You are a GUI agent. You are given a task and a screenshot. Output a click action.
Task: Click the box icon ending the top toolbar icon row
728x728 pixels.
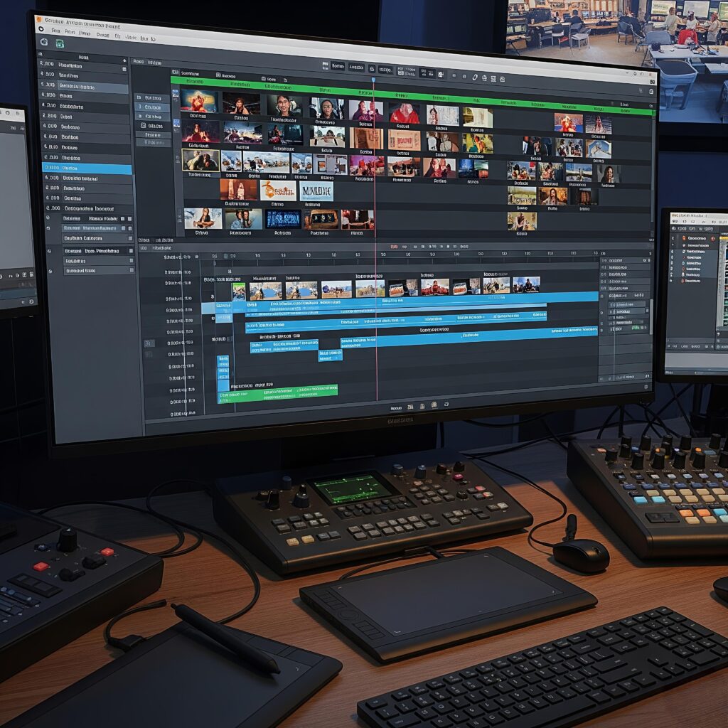point(502,79)
